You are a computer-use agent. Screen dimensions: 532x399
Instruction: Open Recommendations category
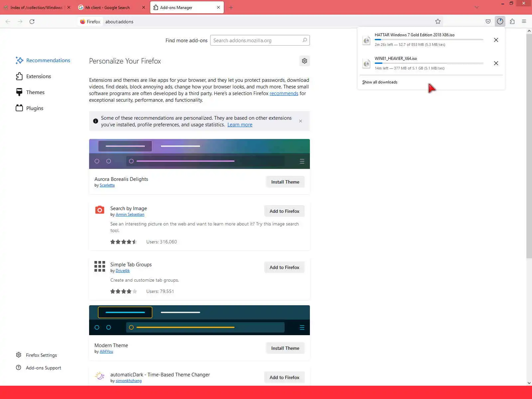point(43,60)
